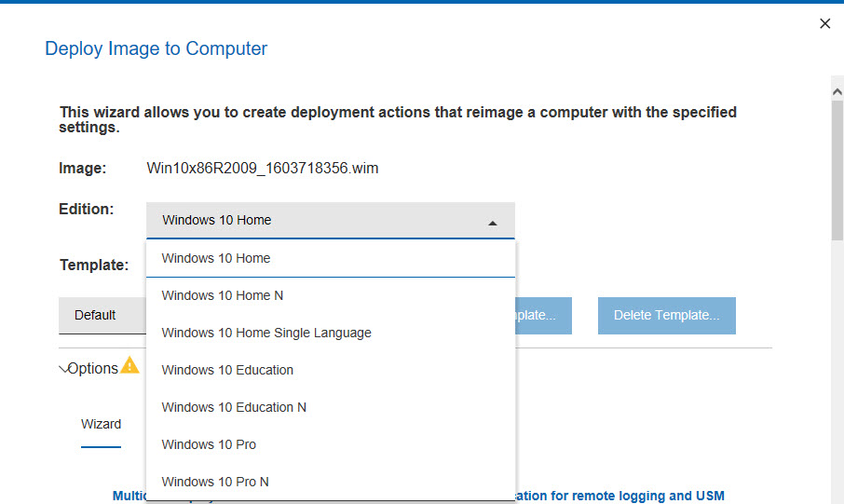Select Windows 10 Education edition
This screenshot has height=504, width=844.
pyautogui.click(x=227, y=370)
